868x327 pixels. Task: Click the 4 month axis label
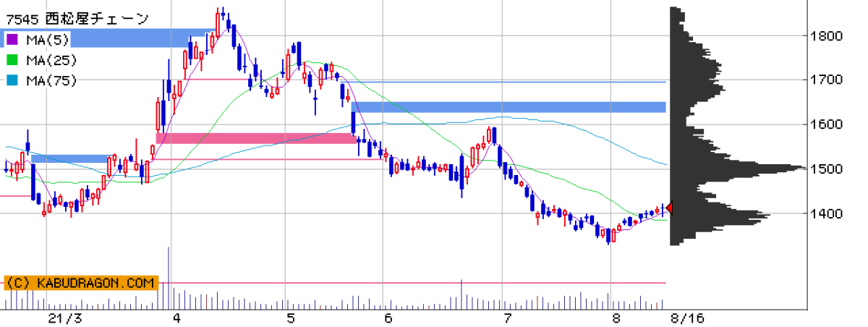point(177,318)
